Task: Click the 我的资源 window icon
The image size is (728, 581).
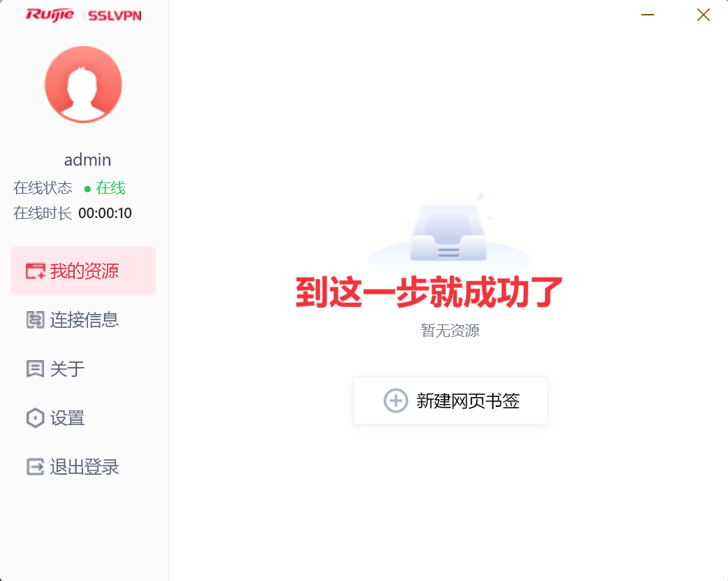Action: click(x=36, y=271)
